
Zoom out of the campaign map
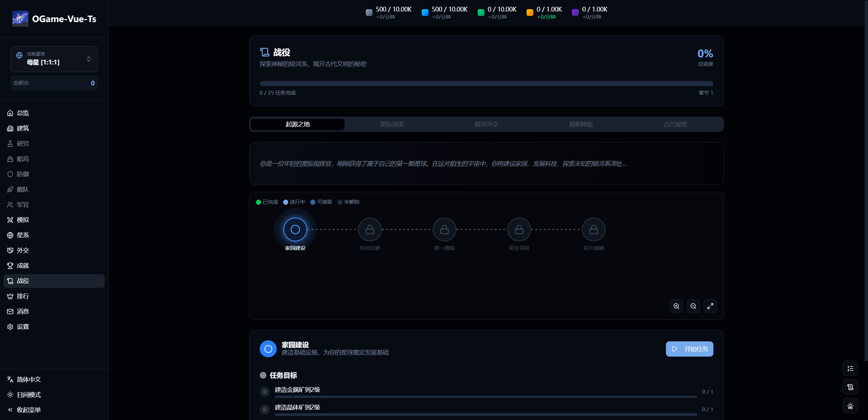(693, 306)
